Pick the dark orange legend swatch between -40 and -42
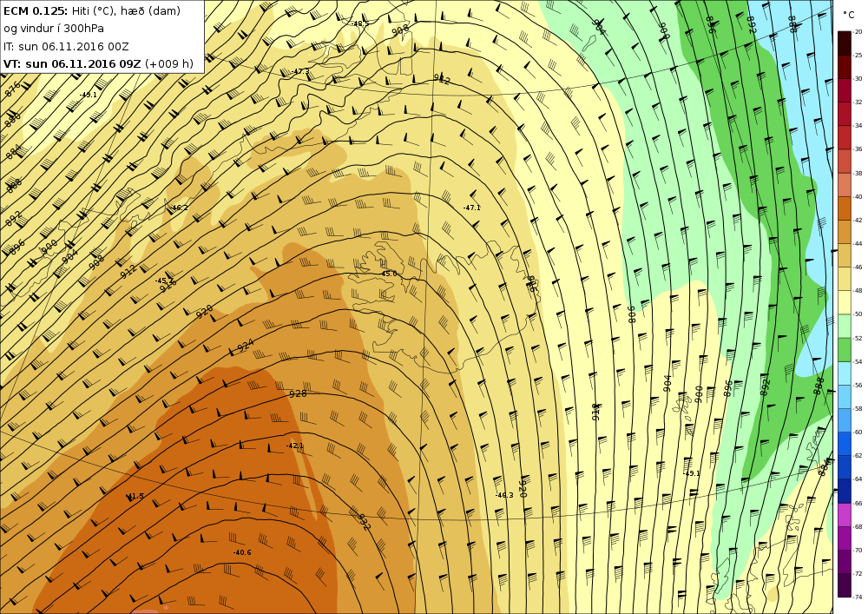The width and height of the screenshot is (868, 614). tap(845, 208)
